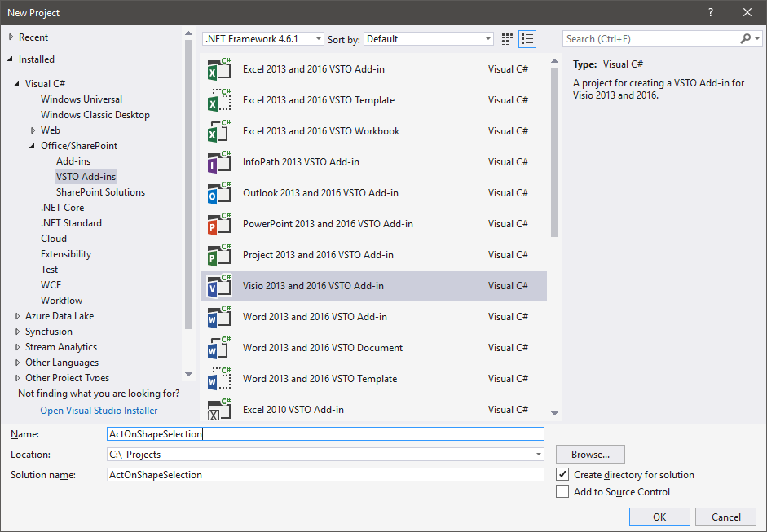This screenshot has width=767, height=532.
Task: Click the Solution name input field
Action: pos(325,474)
